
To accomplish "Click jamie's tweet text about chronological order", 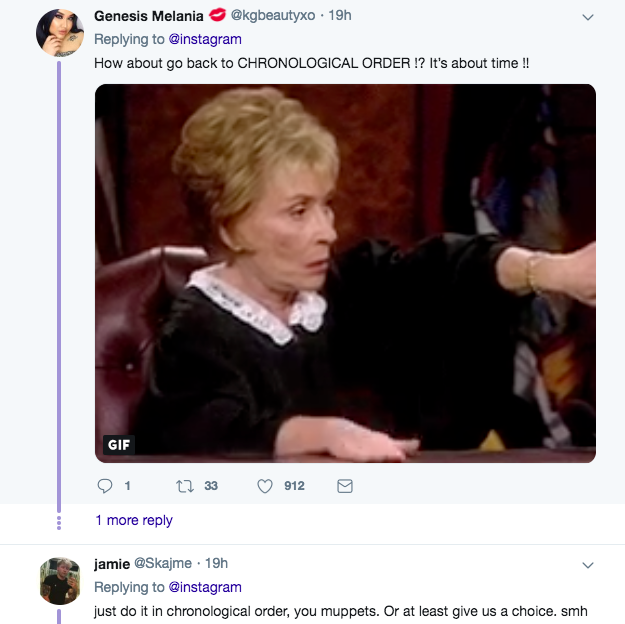I will click(x=340, y=611).
